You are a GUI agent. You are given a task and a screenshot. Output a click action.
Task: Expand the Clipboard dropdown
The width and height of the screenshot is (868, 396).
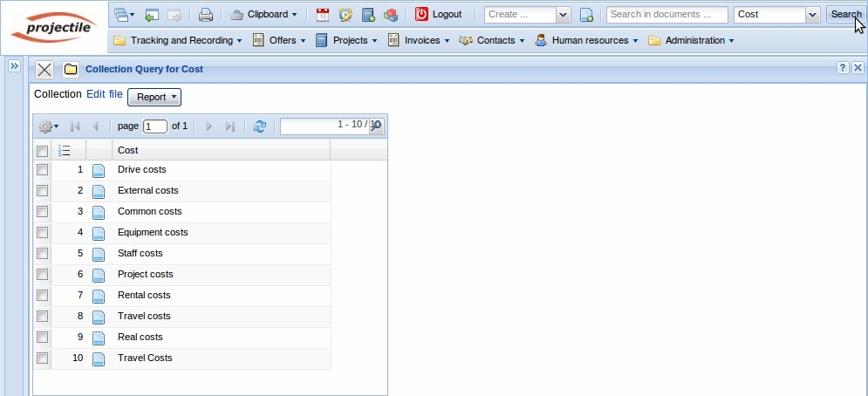[x=264, y=15]
